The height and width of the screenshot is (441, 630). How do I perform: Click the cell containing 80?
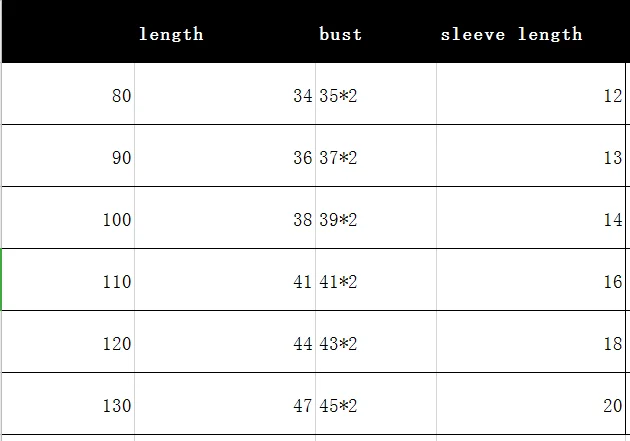tap(68, 94)
